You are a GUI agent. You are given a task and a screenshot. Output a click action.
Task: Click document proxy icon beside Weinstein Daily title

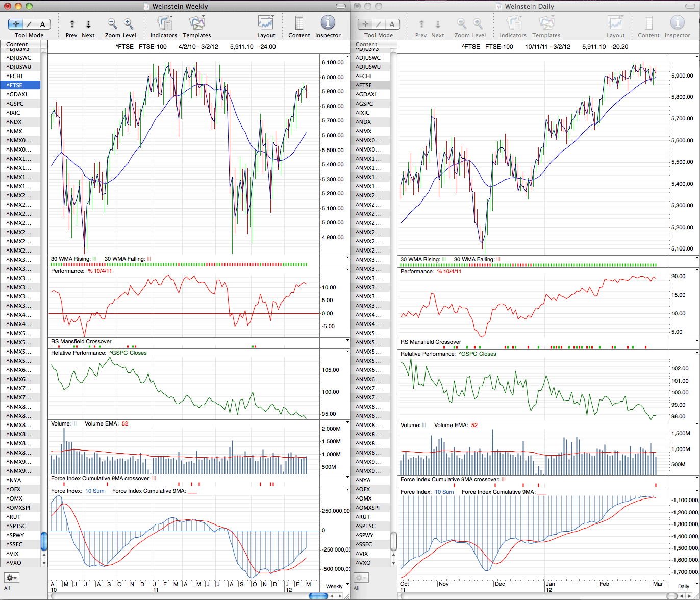click(498, 6)
